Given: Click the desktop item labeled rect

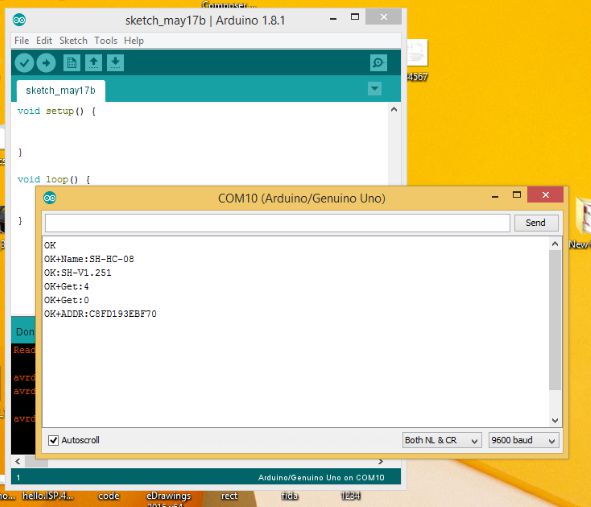Looking at the screenshot, I should pyautogui.click(x=229, y=496).
